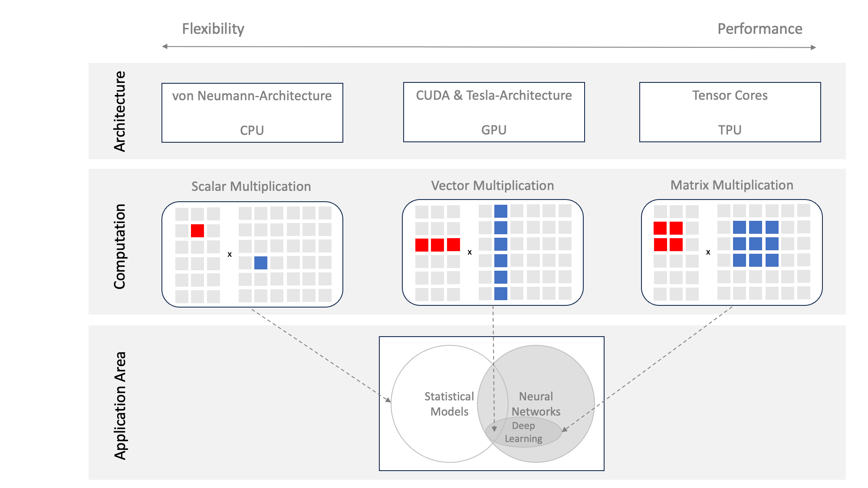Click the Performance axis label
This screenshot has height=488, width=868.
coord(759,29)
